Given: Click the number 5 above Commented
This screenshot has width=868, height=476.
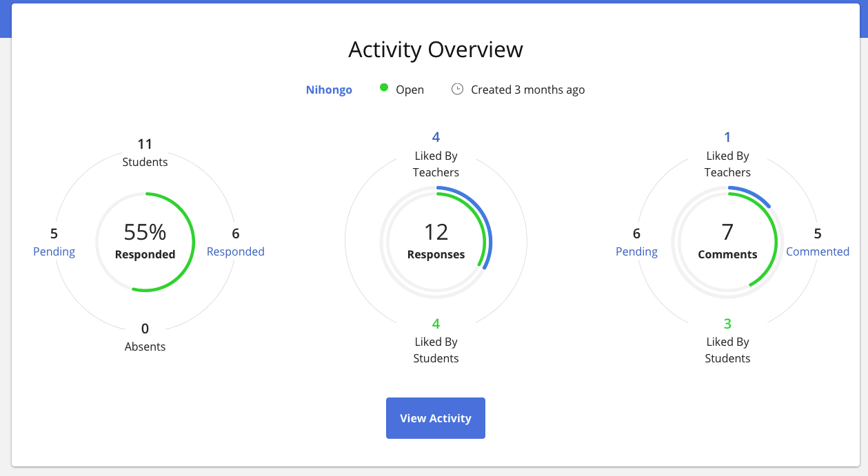Looking at the screenshot, I should 818,234.
